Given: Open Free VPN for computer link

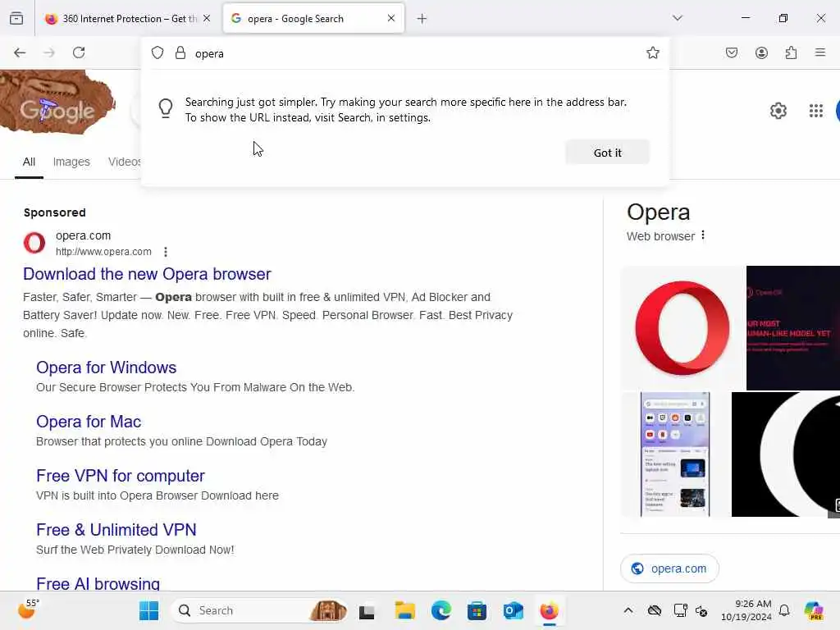Looking at the screenshot, I should (x=121, y=476).
